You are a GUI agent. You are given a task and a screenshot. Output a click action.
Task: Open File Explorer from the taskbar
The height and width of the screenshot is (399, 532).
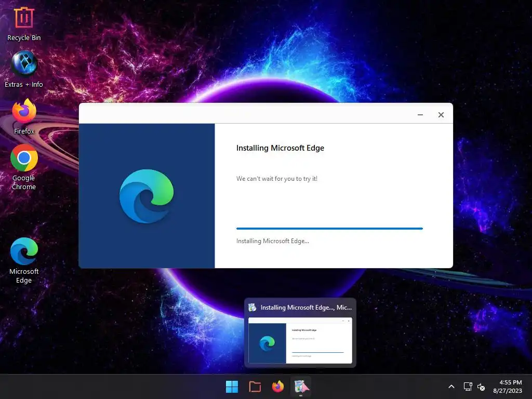tap(255, 387)
